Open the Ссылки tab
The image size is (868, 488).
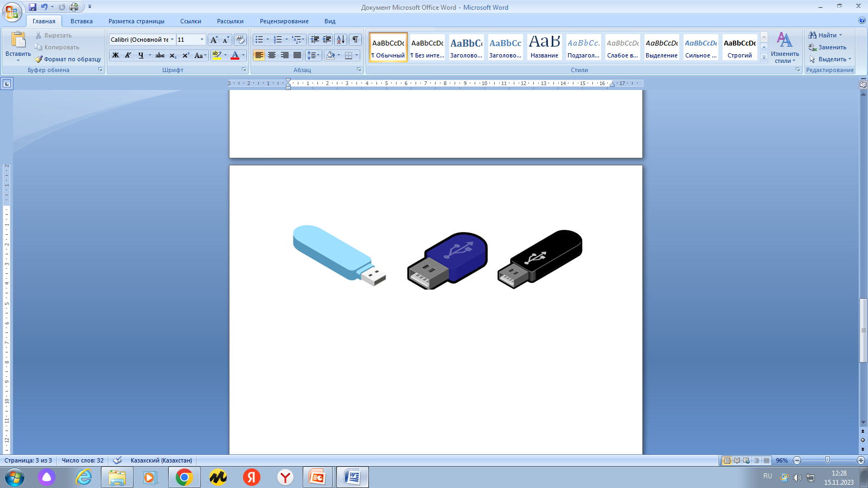[x=191, y=21]
